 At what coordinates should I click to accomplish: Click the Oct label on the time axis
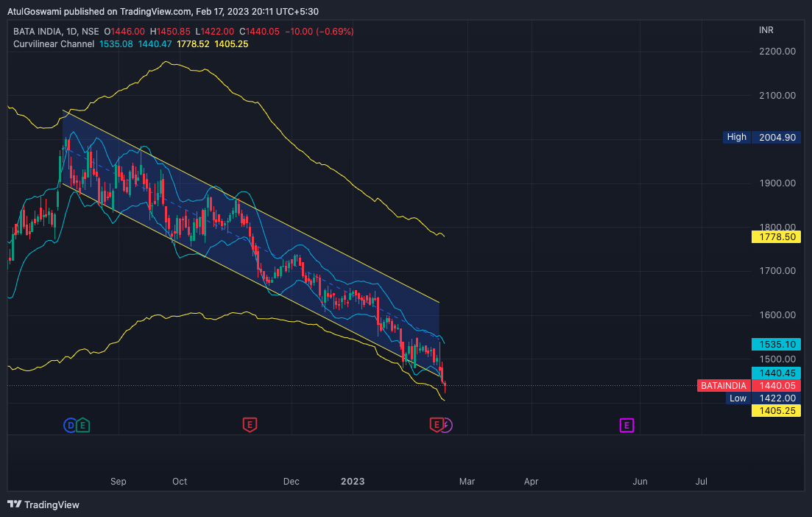(x=180, y=481)
